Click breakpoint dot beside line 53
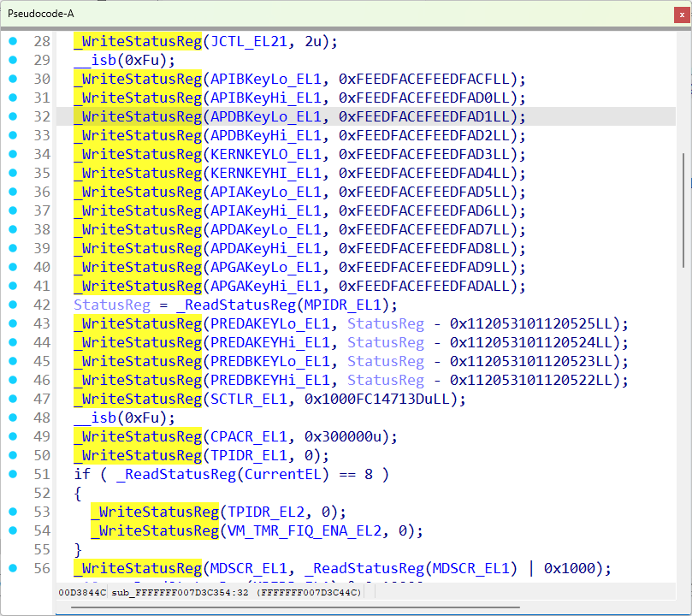This screenshot has width=692, height=616. (13, 512)
